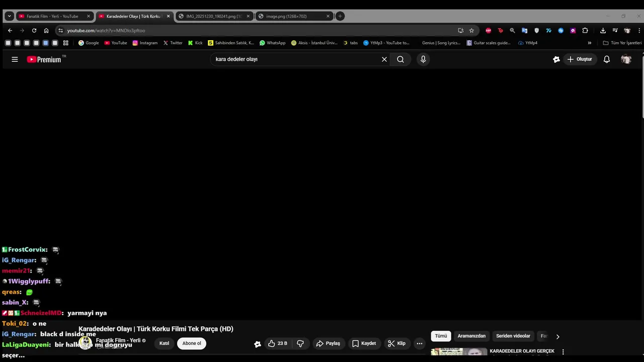The width and height of the screenshot is (644, 362).
Task: Start voice search with the microphone
Action: point(423,59)
